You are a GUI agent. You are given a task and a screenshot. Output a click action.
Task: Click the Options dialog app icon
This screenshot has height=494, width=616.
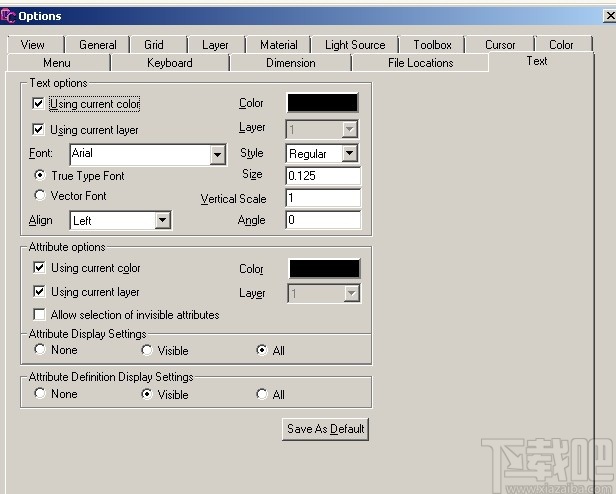click(8, 16)
